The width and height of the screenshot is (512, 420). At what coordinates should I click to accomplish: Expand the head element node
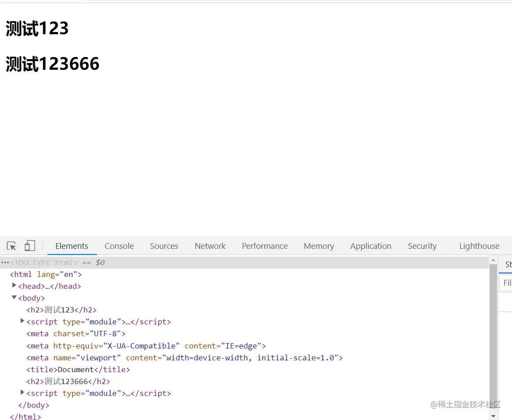coord(14,285)
